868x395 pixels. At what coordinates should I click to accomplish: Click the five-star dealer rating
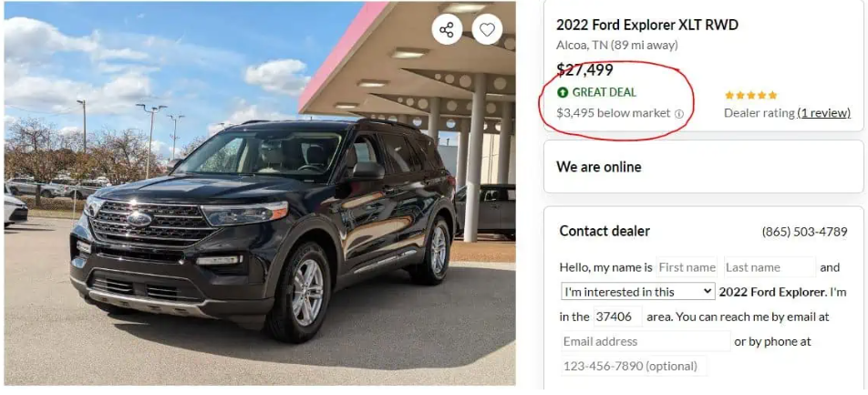click(750, 95)
